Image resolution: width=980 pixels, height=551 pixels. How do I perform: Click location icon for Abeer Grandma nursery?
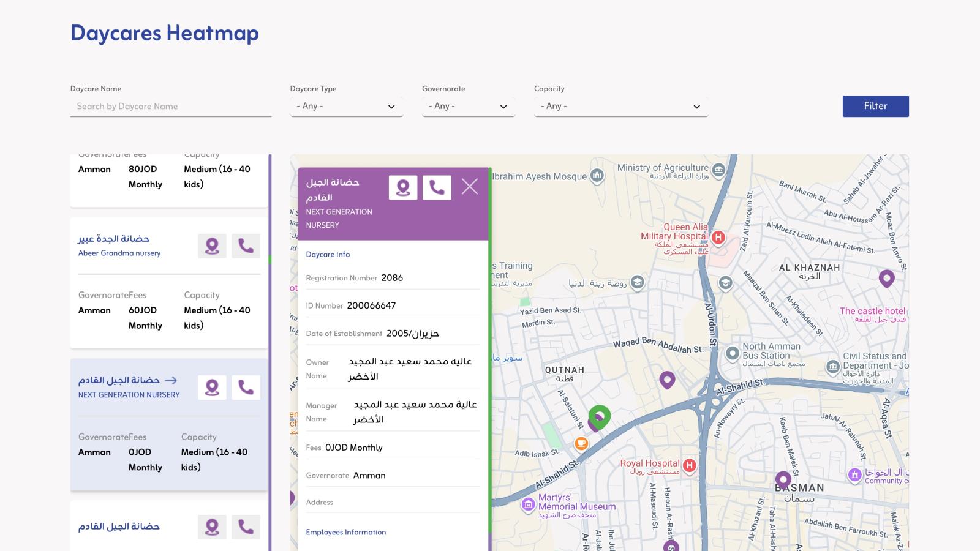212,246
